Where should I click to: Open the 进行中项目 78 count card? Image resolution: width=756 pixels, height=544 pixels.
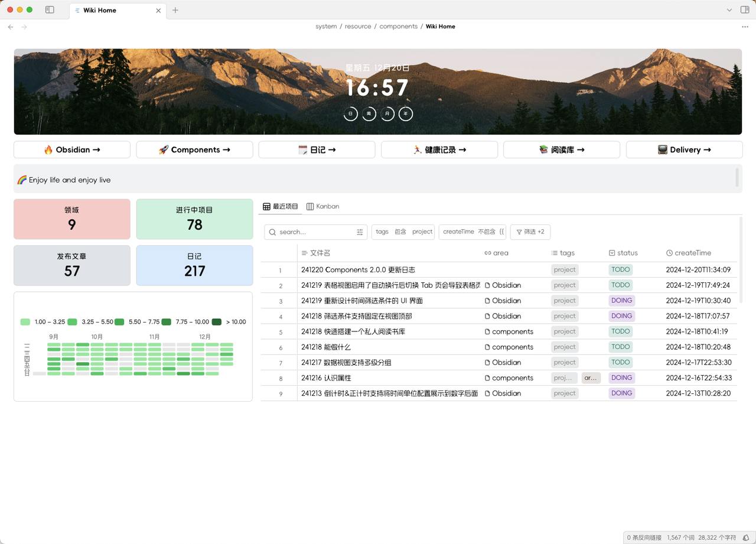(x=194, y=219)
